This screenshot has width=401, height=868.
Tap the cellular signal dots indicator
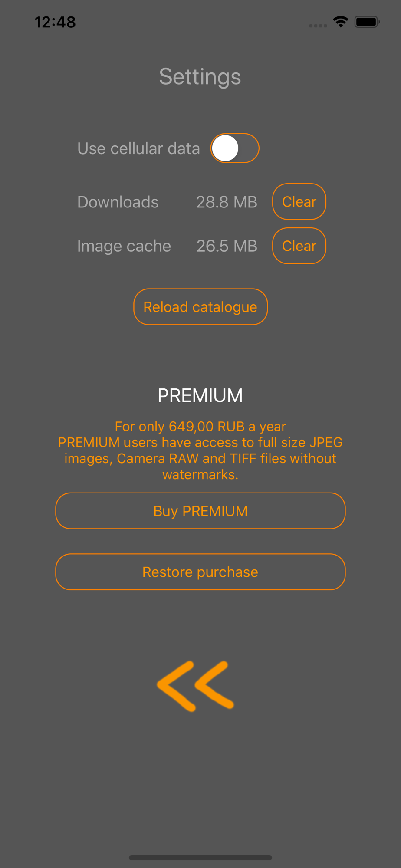(x=318, y=26)
